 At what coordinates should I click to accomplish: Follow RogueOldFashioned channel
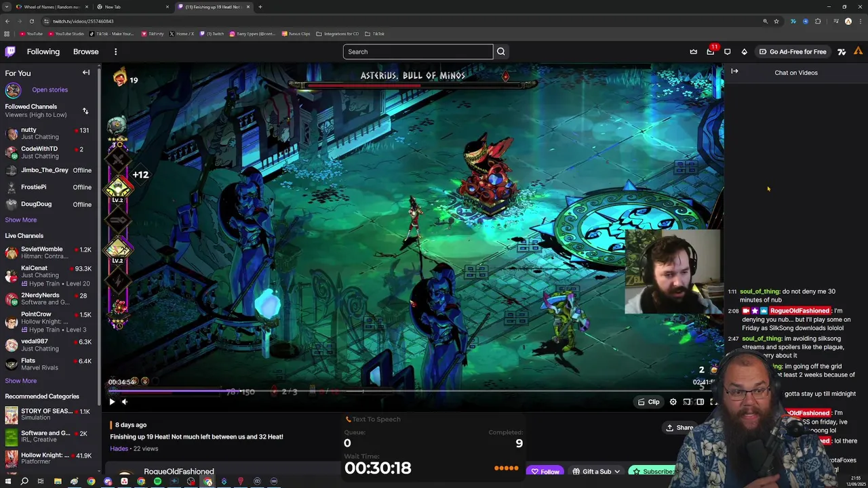click(545, 472)
